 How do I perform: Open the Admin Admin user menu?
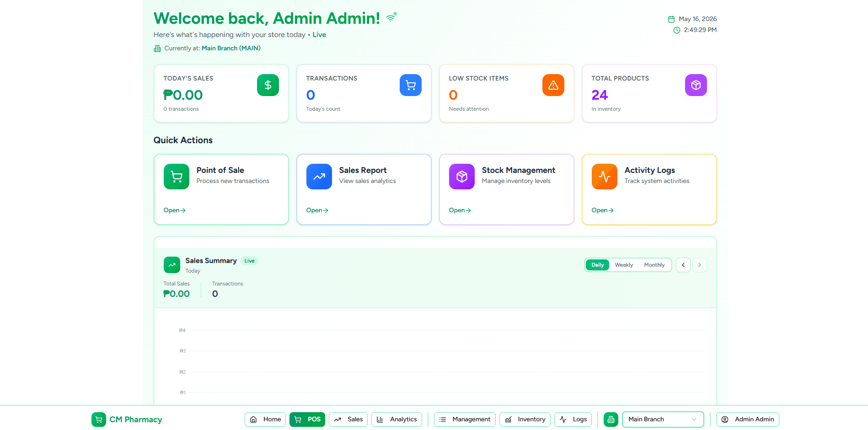(748, 419)
